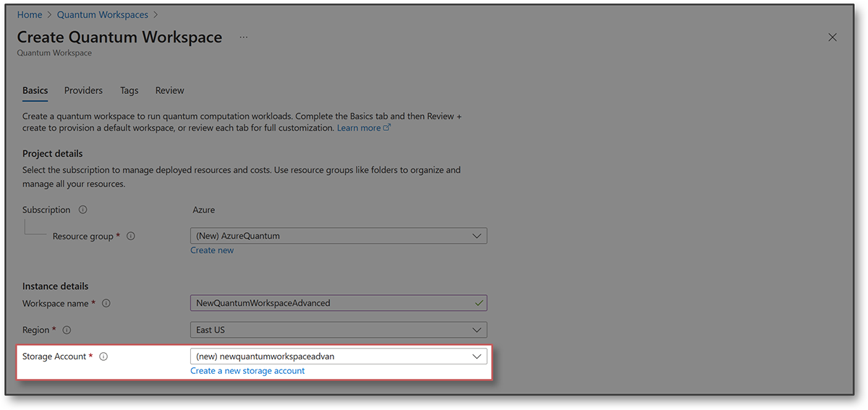Open the Learn more link

pos(364,128)
